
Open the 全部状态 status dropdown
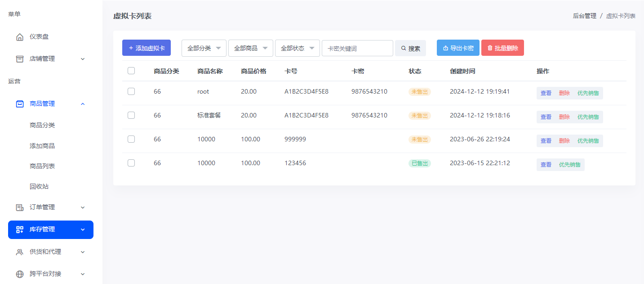pos(297,48)
